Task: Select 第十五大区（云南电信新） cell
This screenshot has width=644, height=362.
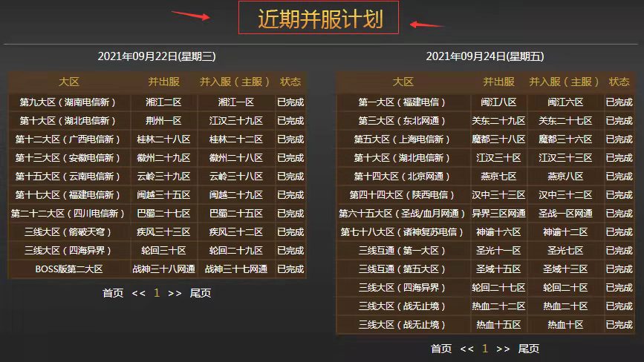Action: click(69, 177)
